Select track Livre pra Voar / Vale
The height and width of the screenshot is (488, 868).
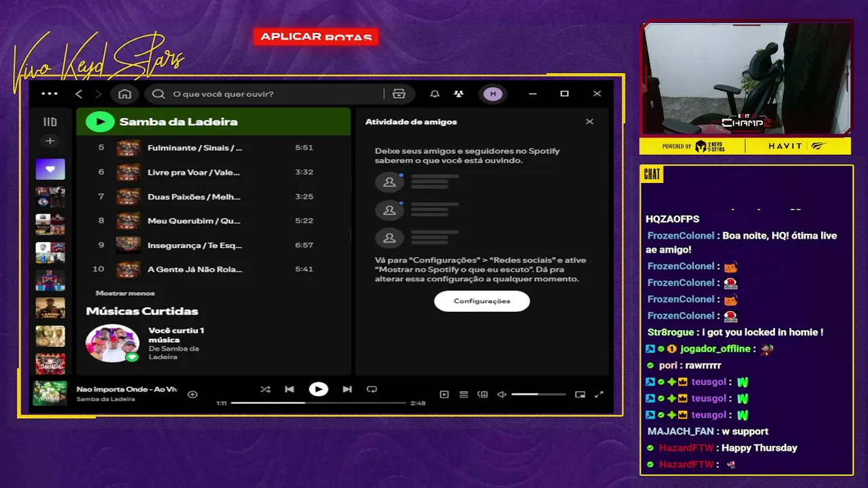point(195,172)
